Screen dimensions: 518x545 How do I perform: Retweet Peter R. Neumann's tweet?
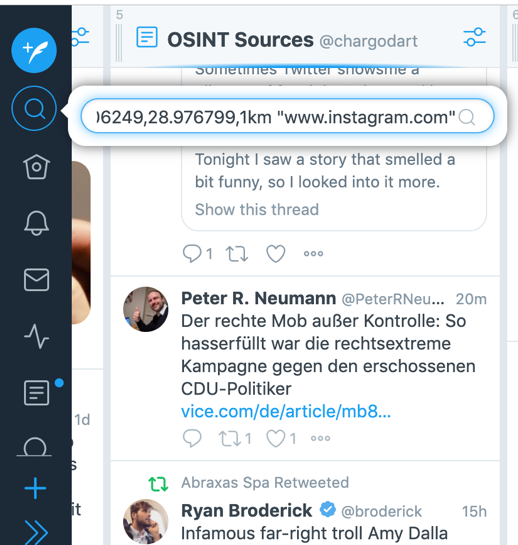click(x=230, y=438)
